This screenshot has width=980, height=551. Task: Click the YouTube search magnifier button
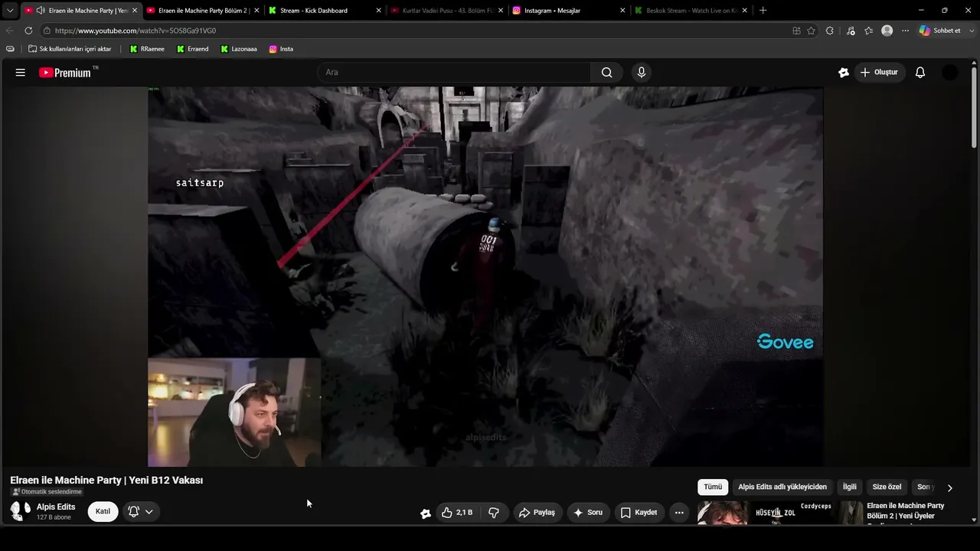(x=606, y=72)
